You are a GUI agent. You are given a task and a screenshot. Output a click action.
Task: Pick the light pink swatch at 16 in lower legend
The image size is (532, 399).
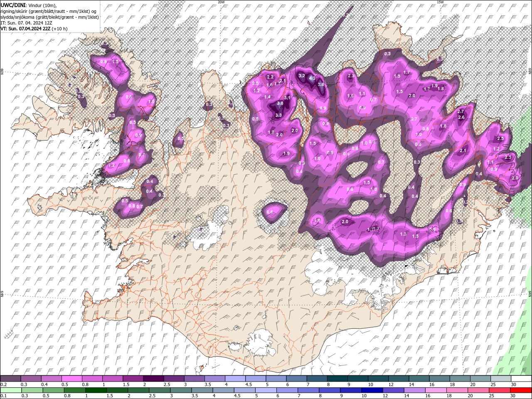coord(436,390)
